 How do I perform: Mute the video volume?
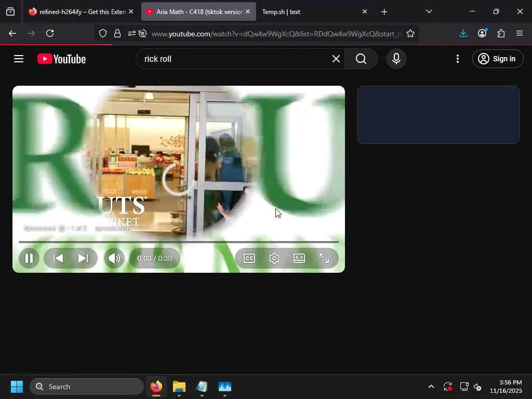114,259
